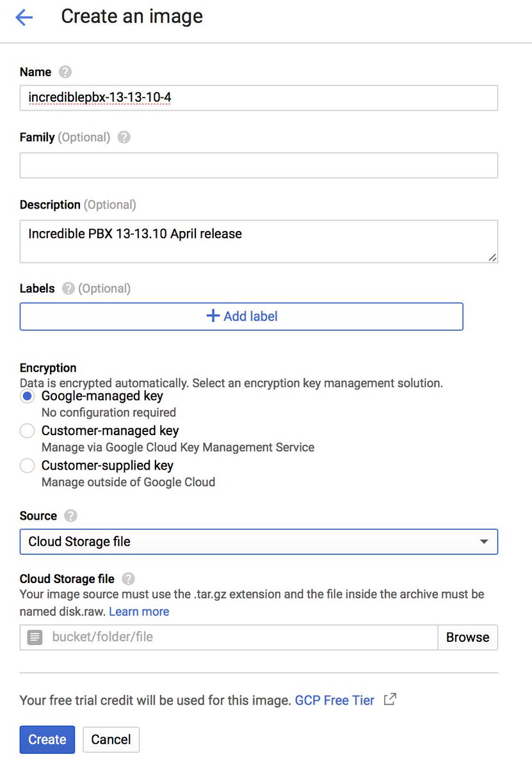This screenshot has height=768, width=532.
Task: Browse for a Cloud Storage file
Action: [467, 637]
